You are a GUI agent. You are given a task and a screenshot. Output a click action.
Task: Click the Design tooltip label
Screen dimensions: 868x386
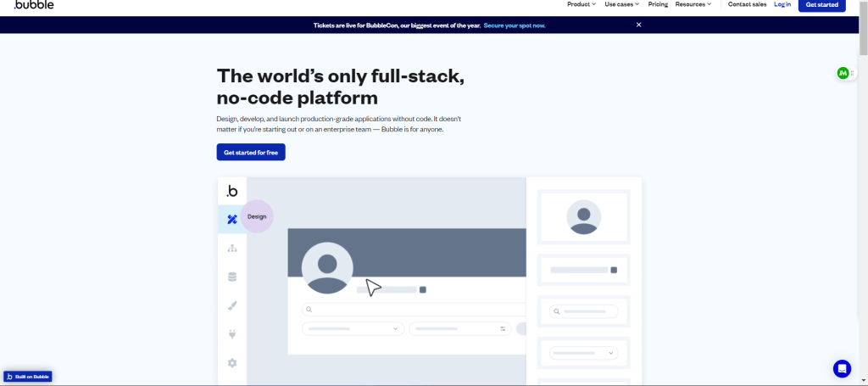point(257,216)
